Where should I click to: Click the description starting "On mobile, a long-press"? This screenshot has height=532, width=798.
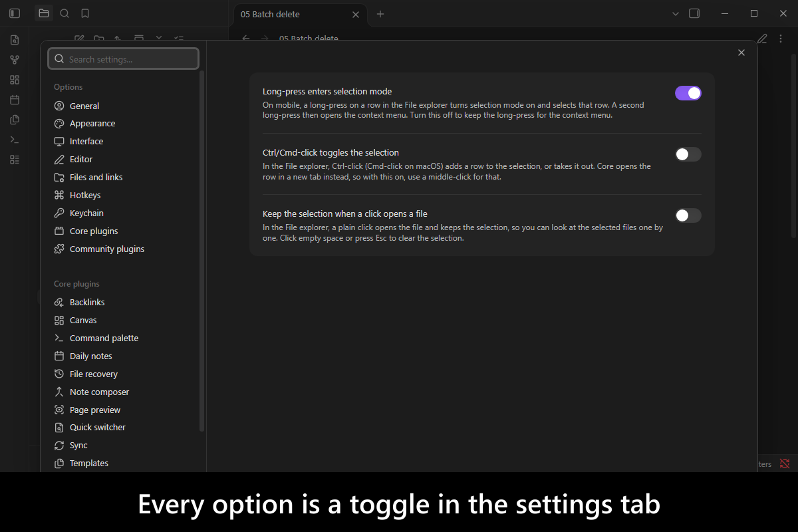pyautogui.click(x=453, y=110)
